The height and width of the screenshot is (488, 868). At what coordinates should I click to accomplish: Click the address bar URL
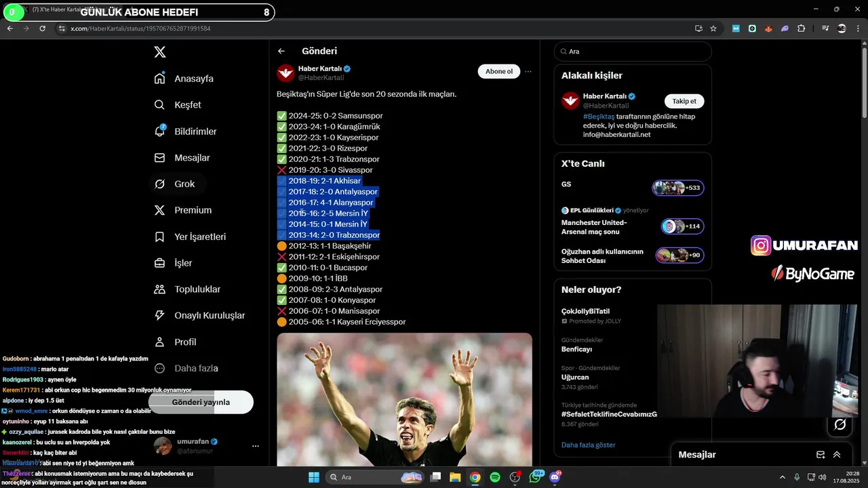coord(141,28)
